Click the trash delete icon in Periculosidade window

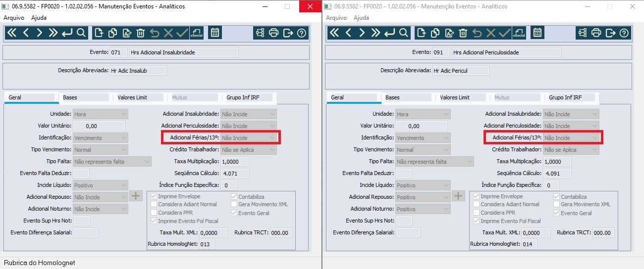(x=463, y=33)
